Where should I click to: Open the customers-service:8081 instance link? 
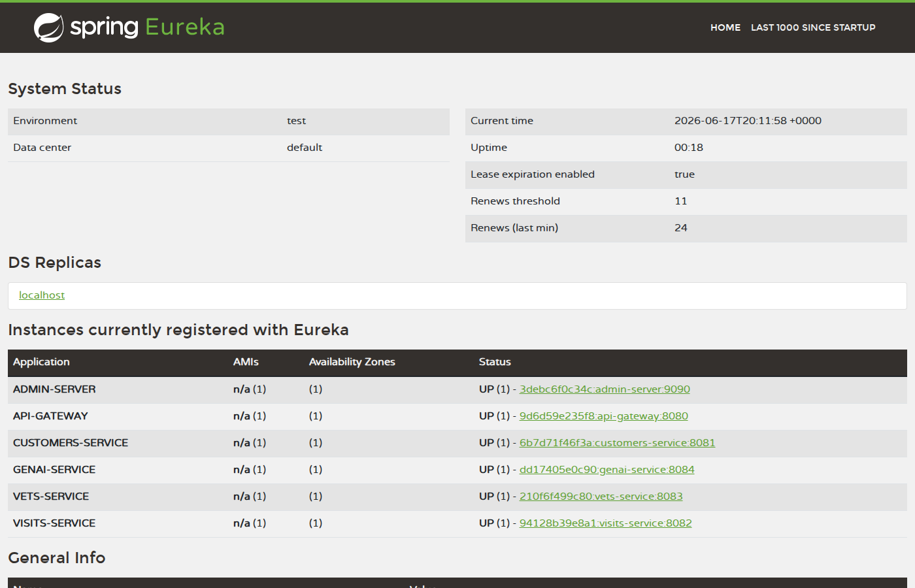tap(617, 443)
